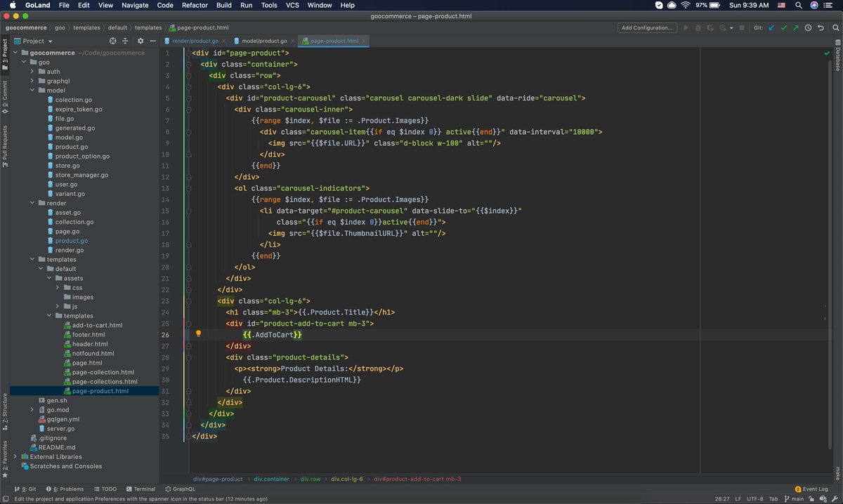Collapse the render folder

coord(33,203)
